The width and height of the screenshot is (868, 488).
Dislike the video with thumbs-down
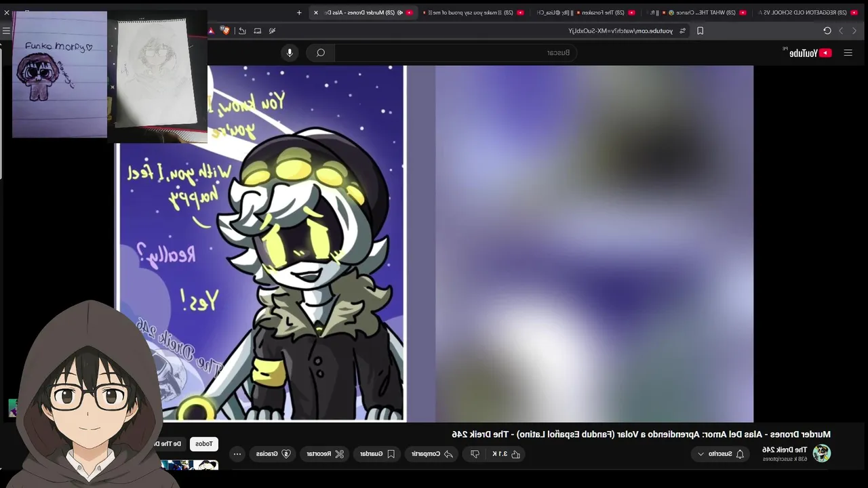pyautogui.click(x=475, y=454)
